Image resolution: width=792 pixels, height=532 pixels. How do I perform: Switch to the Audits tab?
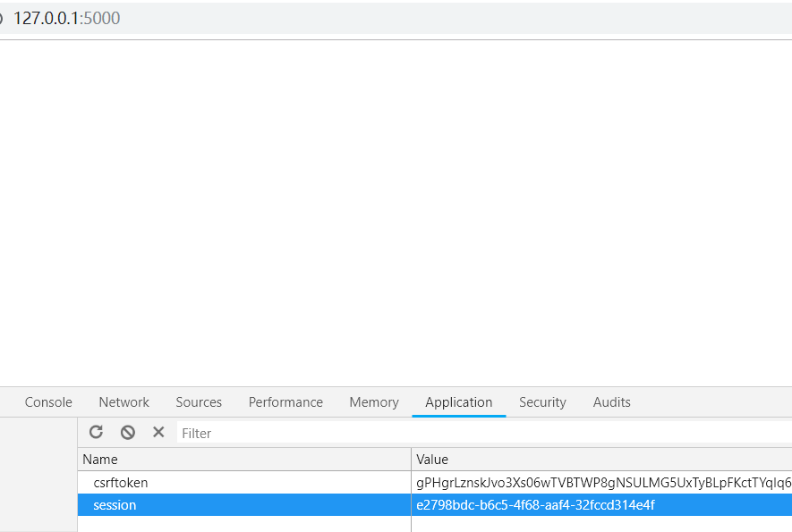(x=612, y=402)
